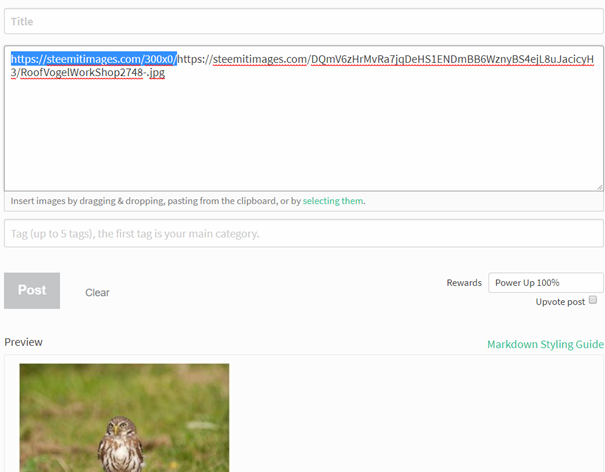Click the highlighted steemitimages.com/300x0/ text
The image size is (605, 472).
[x=94, y=59]
